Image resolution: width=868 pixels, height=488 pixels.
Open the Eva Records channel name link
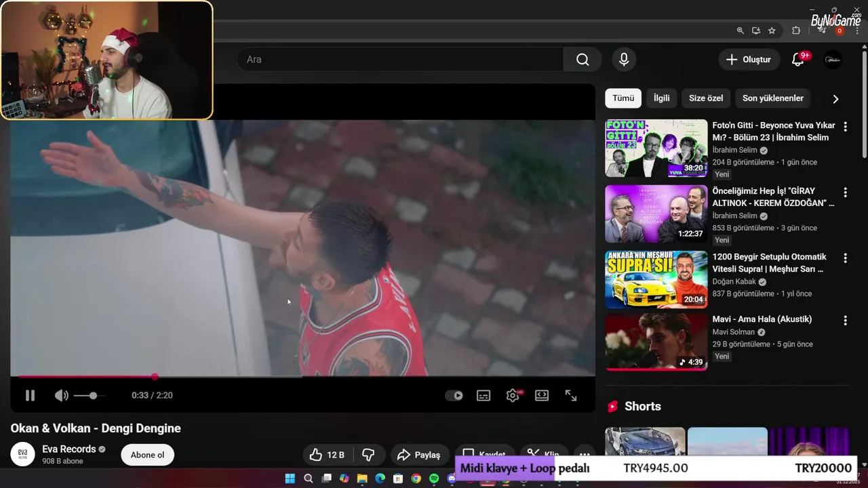pos(69,449)
